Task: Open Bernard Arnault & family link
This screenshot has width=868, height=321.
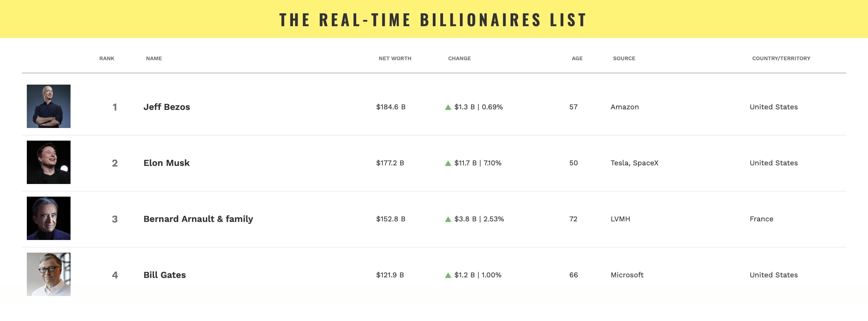Action: (198, 219)
